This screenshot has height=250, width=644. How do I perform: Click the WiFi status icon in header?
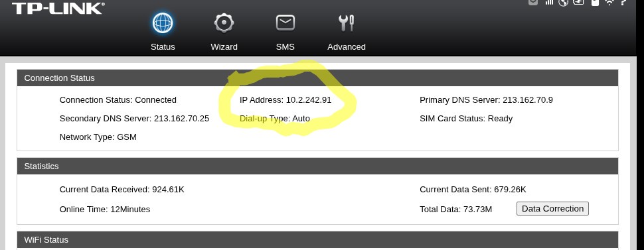coord(609,3)
